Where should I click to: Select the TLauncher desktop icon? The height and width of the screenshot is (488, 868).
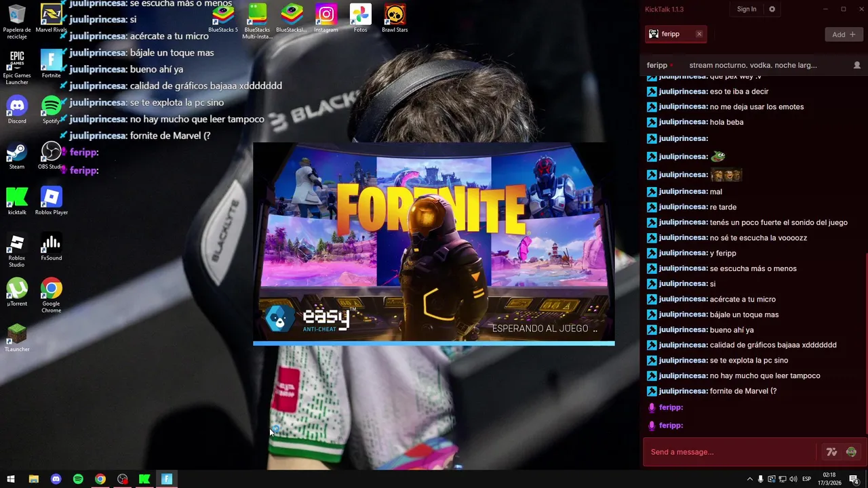[x=17, y=338]
